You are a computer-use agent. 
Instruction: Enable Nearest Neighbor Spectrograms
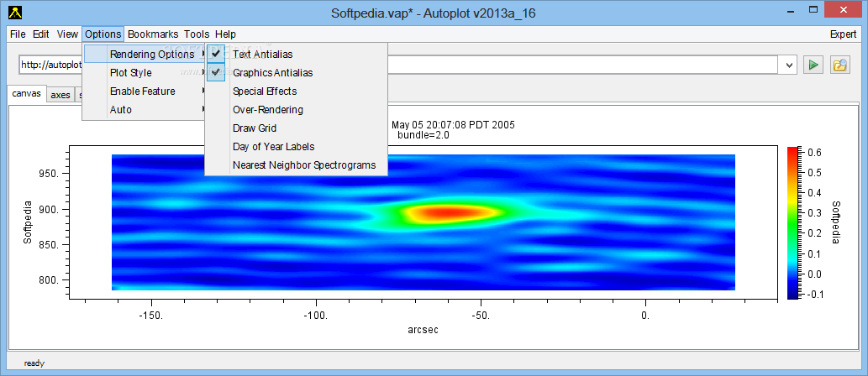pos(296,164)
